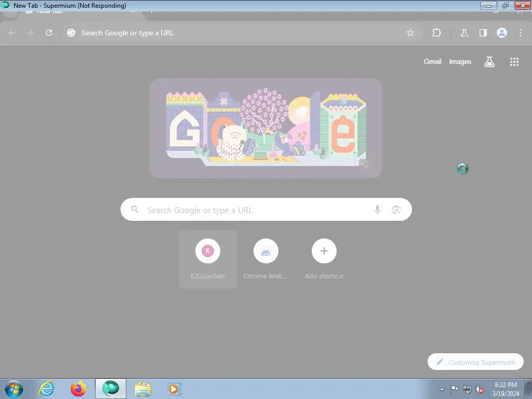Image resolution: width=532 pixels, height=399 pixels.
Task: Minimize the Supermium window
Action: click(x=488, y=5)
